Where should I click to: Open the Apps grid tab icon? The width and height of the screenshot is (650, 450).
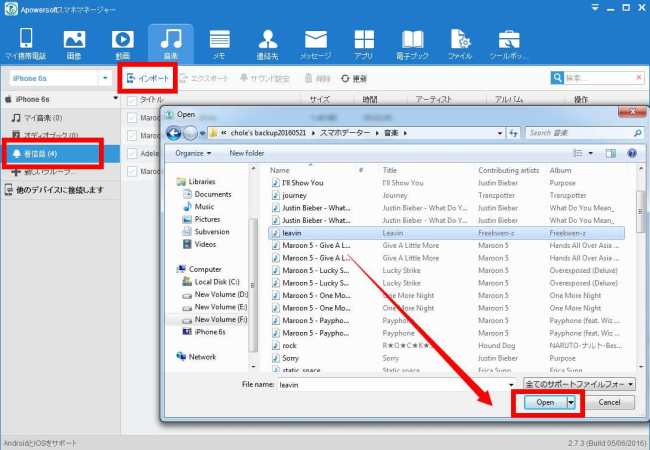click(x=364, y=39)
